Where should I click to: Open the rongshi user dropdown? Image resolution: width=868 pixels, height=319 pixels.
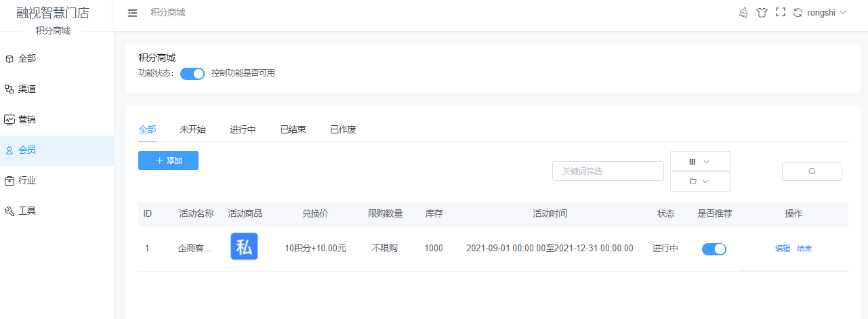(x=827, y=12)
